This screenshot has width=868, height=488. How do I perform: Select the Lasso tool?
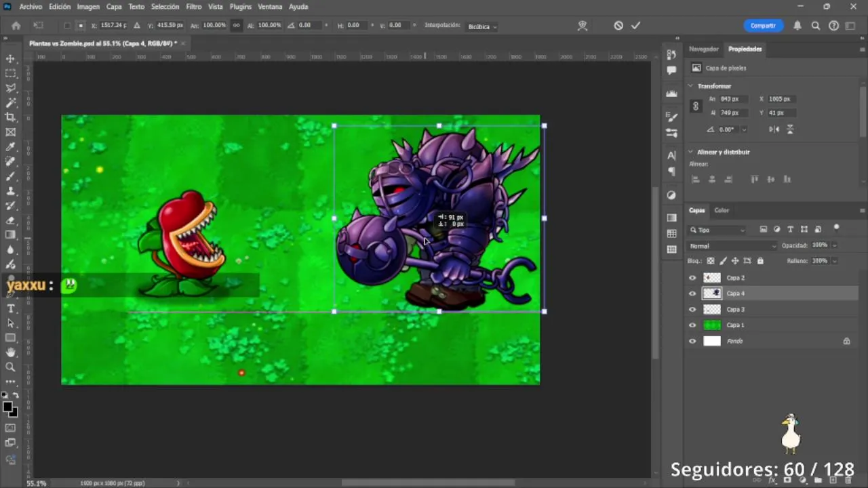pos(10,88)
